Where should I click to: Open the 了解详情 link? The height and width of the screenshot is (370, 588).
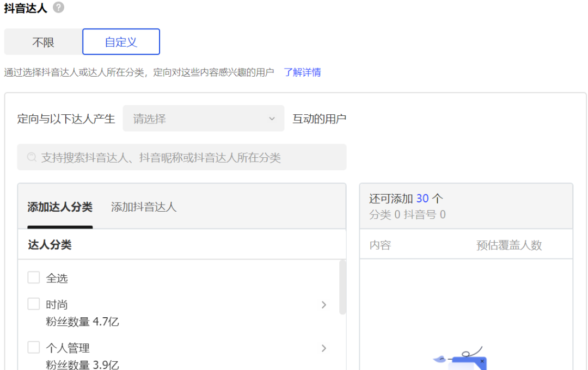coord(302,72)
